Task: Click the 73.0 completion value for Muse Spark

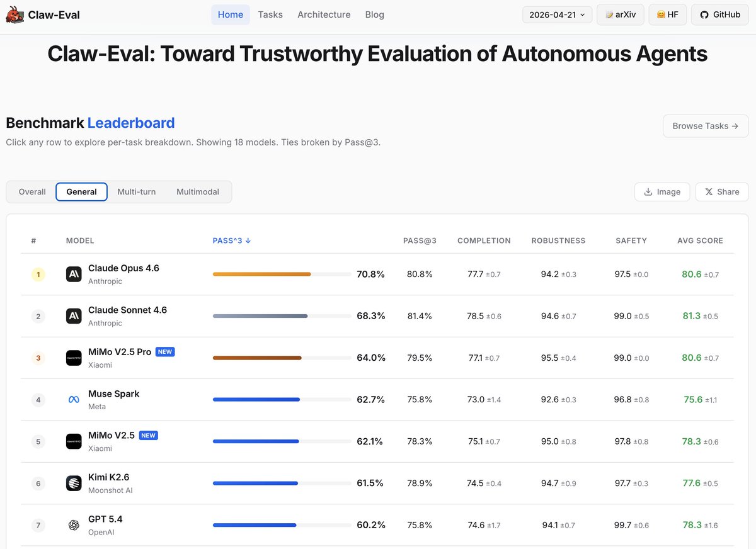Action: pos(476,400)
